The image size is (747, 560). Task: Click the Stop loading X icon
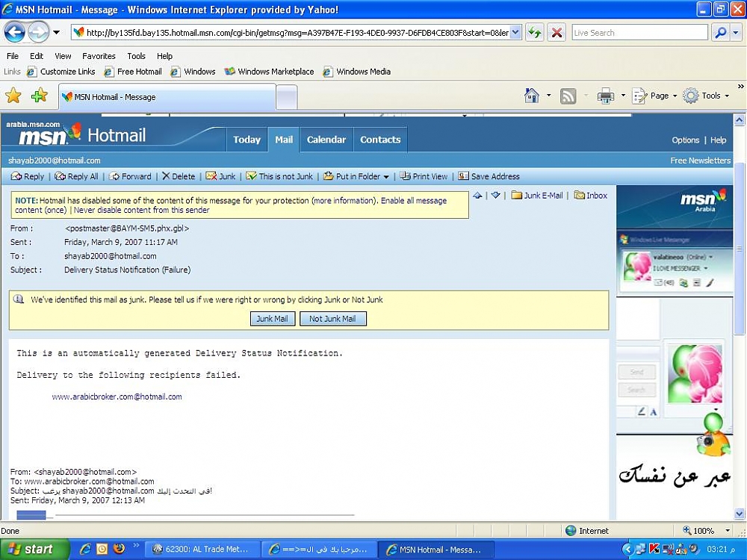(x=557, y=32)
